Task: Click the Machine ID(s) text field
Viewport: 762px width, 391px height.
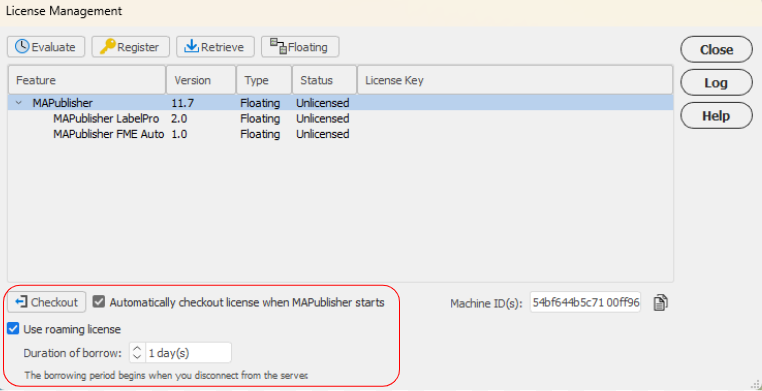Action: click(x=585, y=303)
